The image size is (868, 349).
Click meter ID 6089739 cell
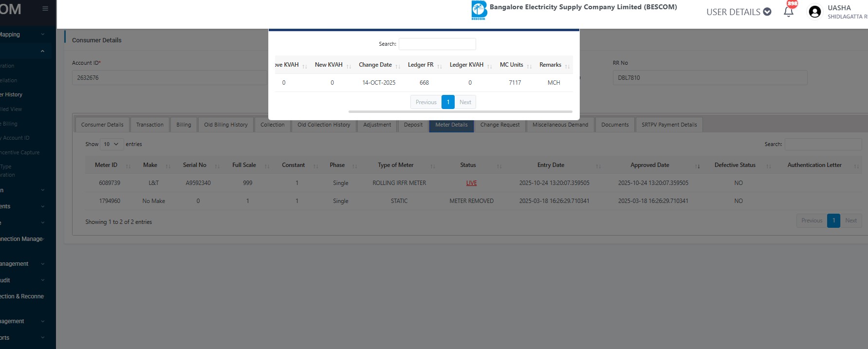(110, 183)
